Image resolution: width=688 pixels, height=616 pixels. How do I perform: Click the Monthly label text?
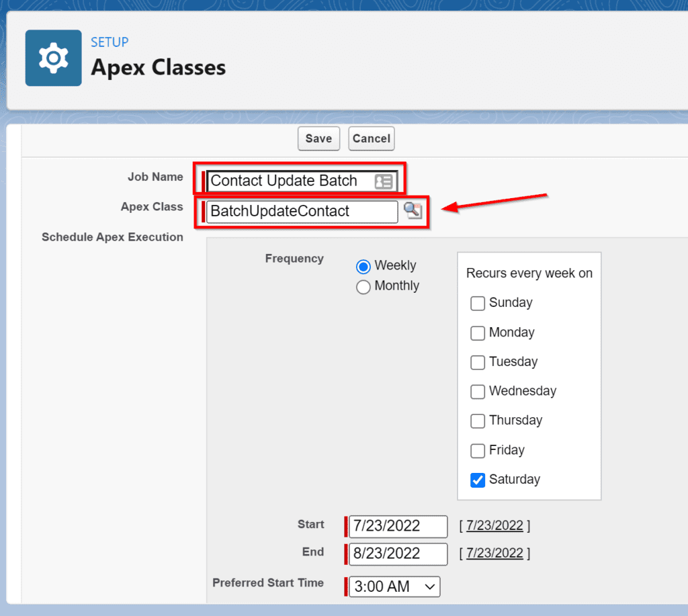tap(397, 285)
